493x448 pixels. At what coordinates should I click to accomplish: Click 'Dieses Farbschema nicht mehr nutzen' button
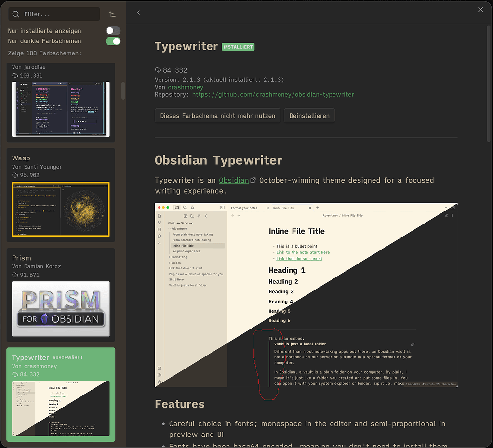pyautogui.click(x=217, y=116)
